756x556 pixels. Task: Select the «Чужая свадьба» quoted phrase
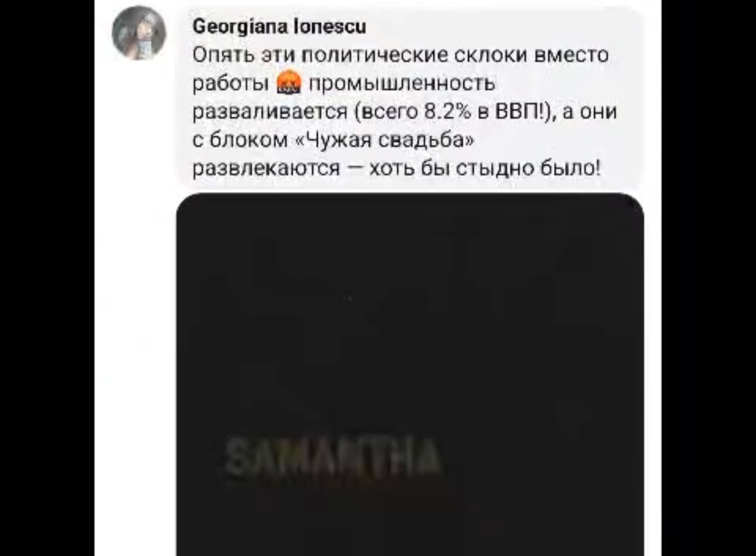click(x=383, y=139)
